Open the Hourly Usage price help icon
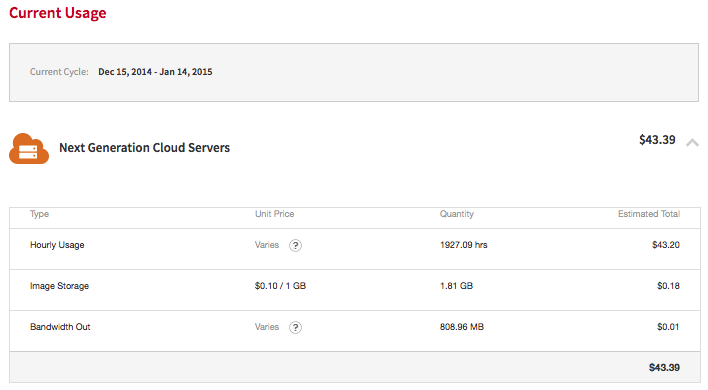This screenshot has height=390, width=708. pyautogui.click(x=295, y=246)
